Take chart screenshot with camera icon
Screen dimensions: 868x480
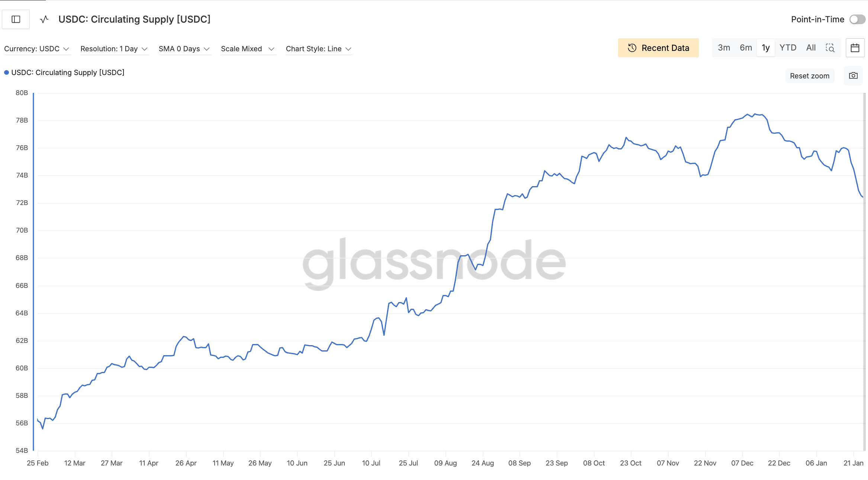tap(853, 76)
